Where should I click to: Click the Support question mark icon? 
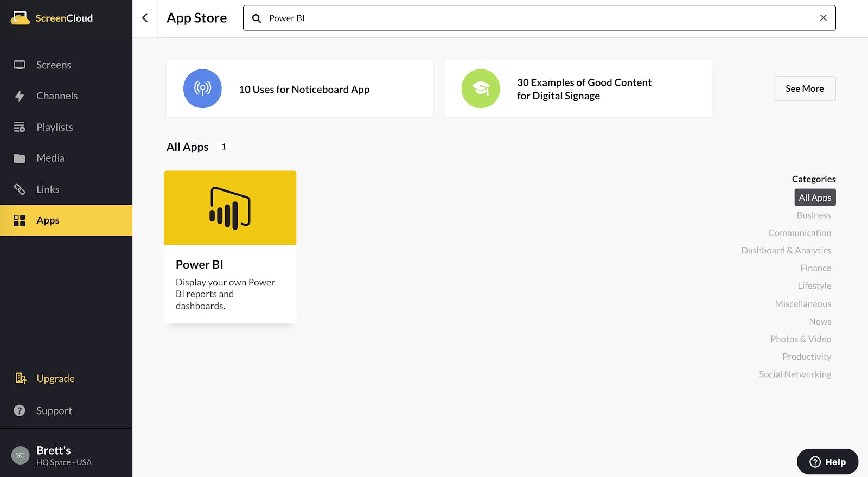click(20, 411)
